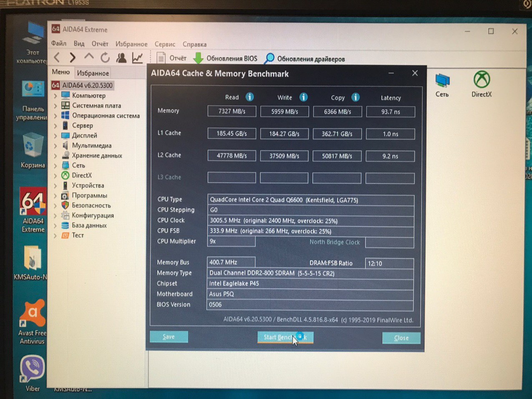This screenshot has height=399, width=532.
Task: Go forward with the right arrow toolbar icon
Action: (x=73, y=58)
